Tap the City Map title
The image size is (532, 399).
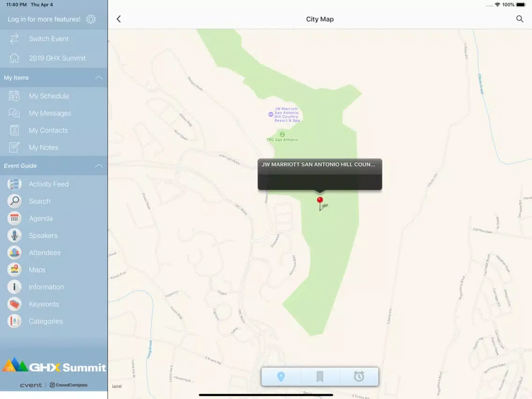tap(319, 19)
